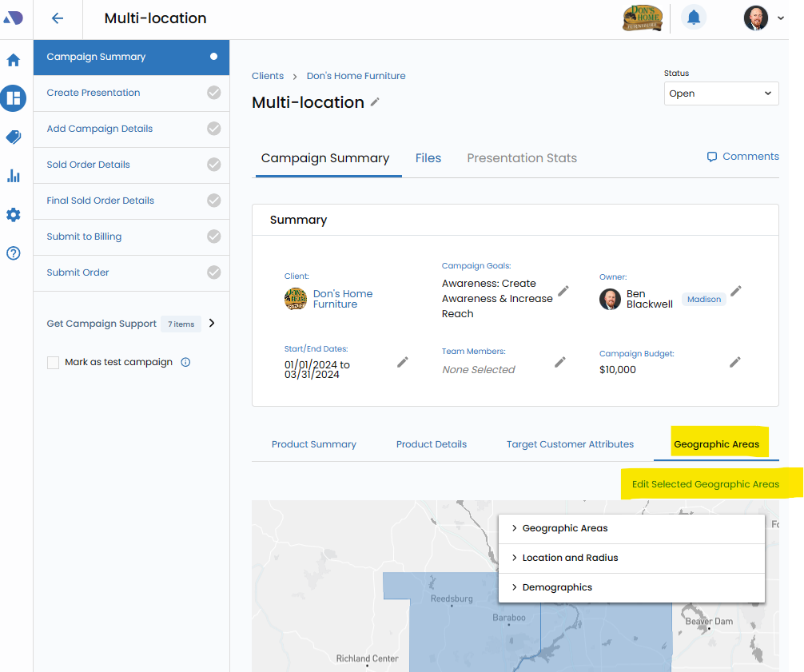The width and height of the screenshot is (804, 672).
Task: Open the tag icon in sidebar
Action: (14, 137)
